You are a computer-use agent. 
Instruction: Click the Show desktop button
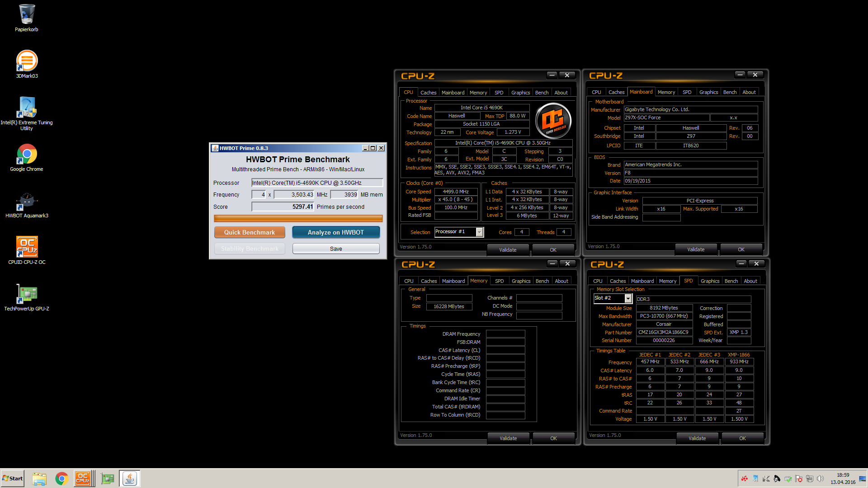863,479
